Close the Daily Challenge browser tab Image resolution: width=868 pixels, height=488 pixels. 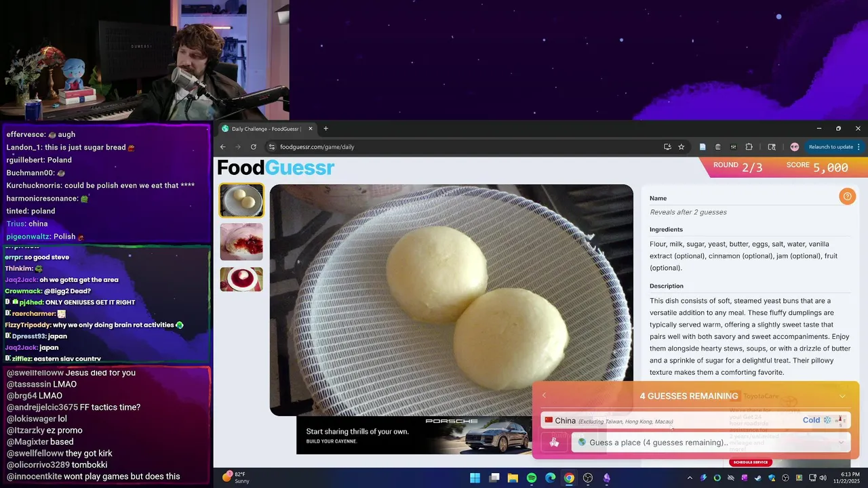(x=311, y=129)
